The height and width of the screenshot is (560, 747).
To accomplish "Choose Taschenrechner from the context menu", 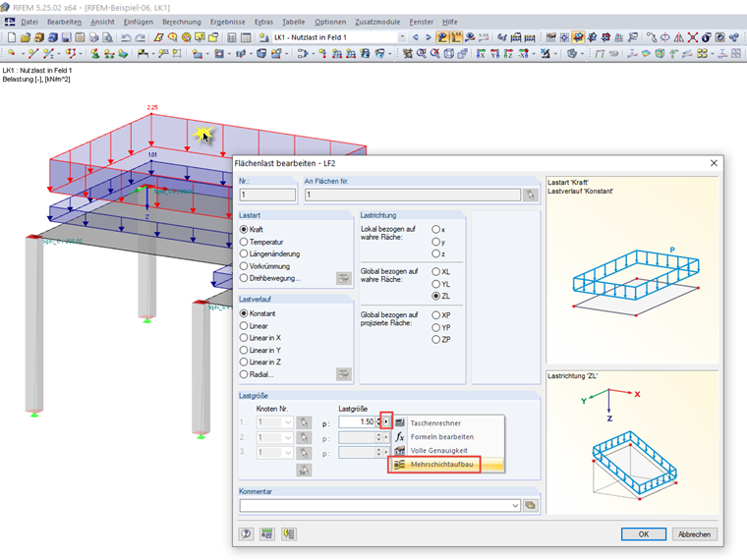I will [447, 422].
